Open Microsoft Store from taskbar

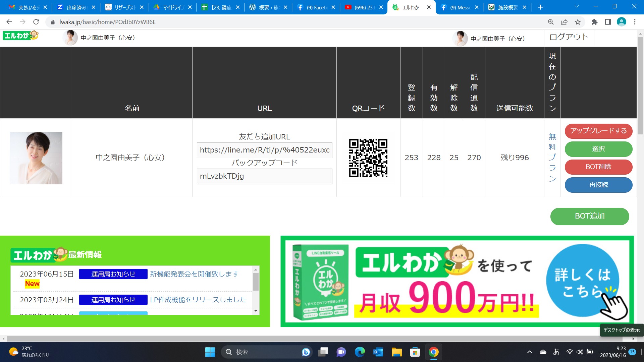415,352
